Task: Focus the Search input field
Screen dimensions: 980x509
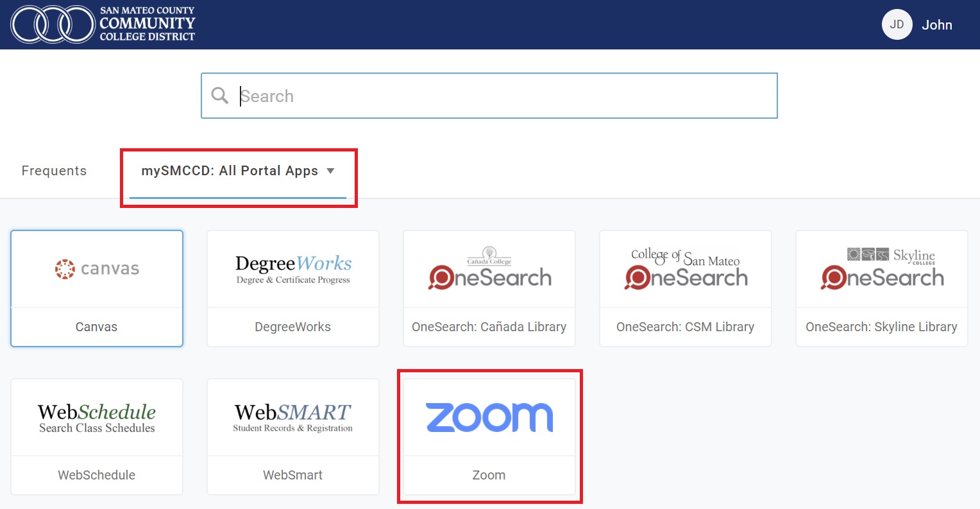Action: coord(489,96)
